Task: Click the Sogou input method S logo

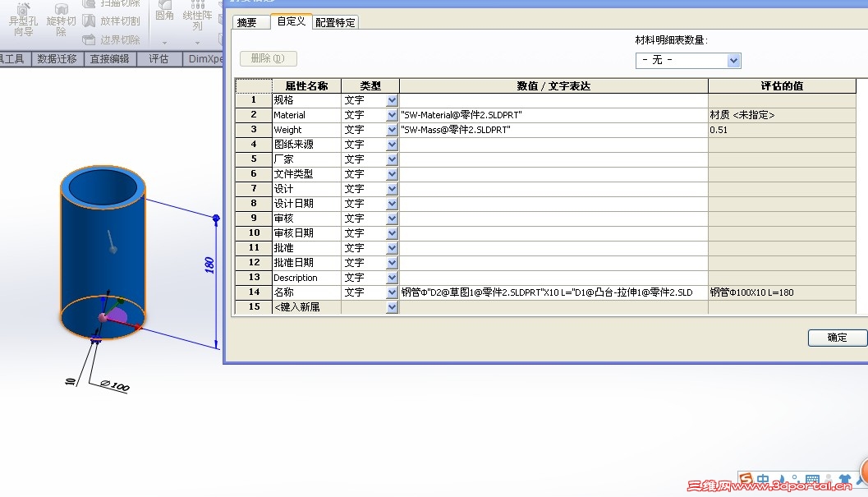Action: click(746, 479)
